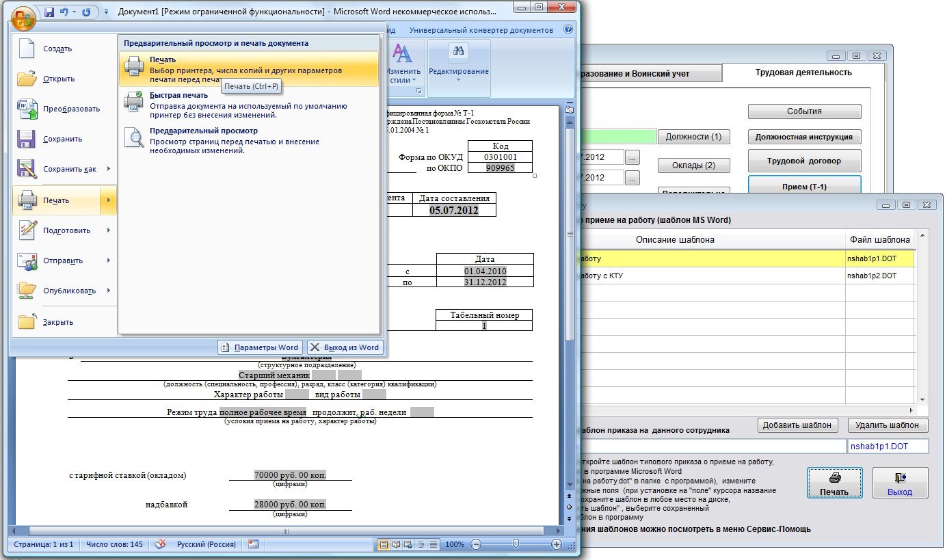Enable Print Layout view in status bar
Screen dimensions: 945x560
(x=384, y=544)
